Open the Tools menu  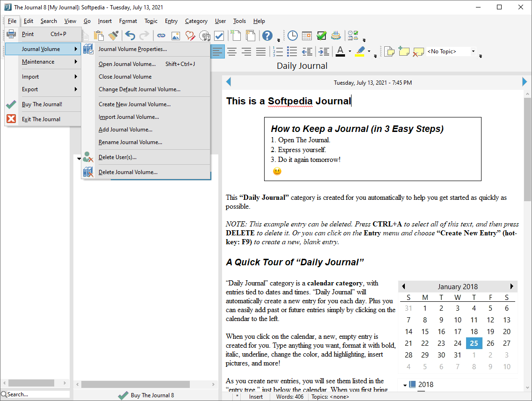[239, 21]
